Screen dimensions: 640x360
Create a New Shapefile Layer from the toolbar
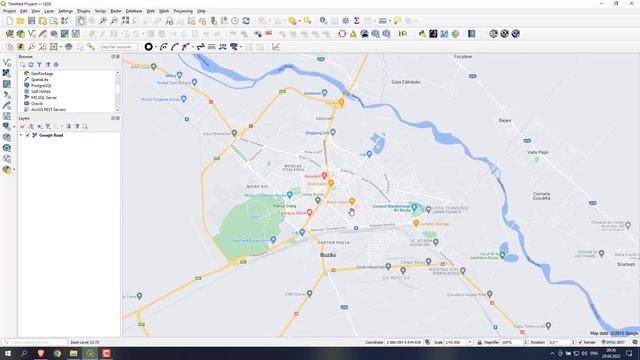(x=31, y=34)
